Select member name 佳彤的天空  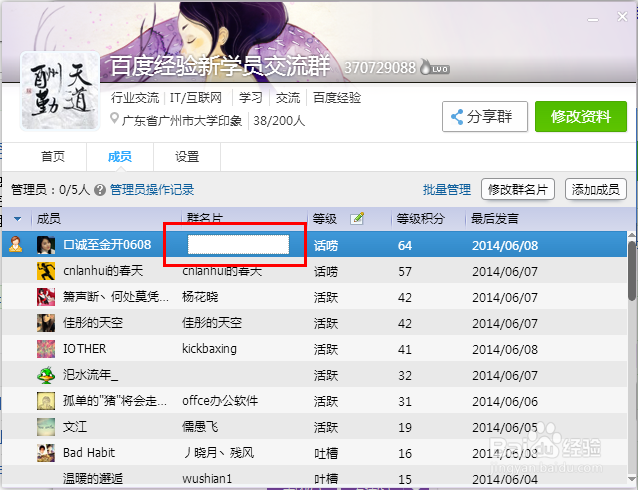pyautogui.click(x=93, y=323)
